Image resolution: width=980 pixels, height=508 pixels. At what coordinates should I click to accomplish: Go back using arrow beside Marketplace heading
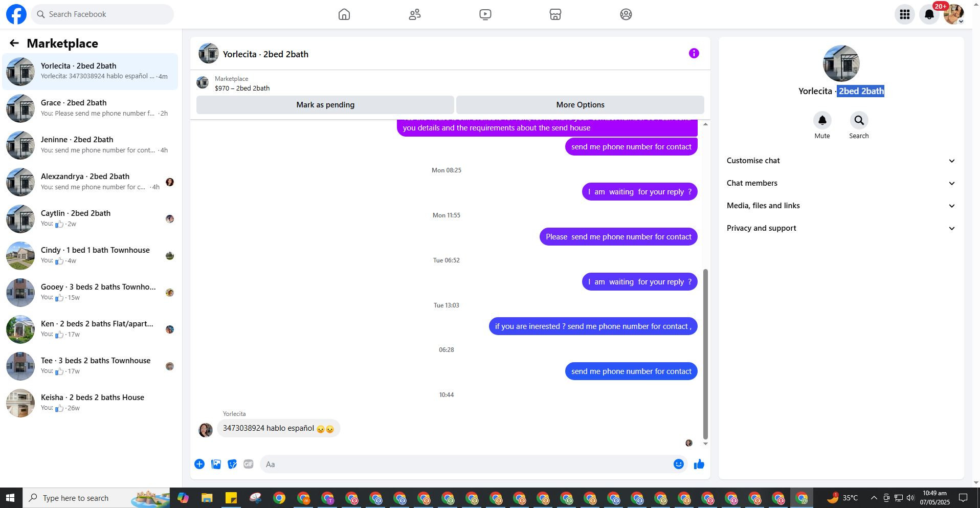14,43
